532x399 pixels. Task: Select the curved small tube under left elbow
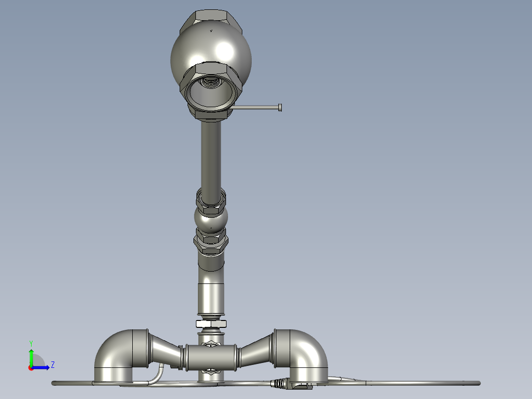[157, 374]
